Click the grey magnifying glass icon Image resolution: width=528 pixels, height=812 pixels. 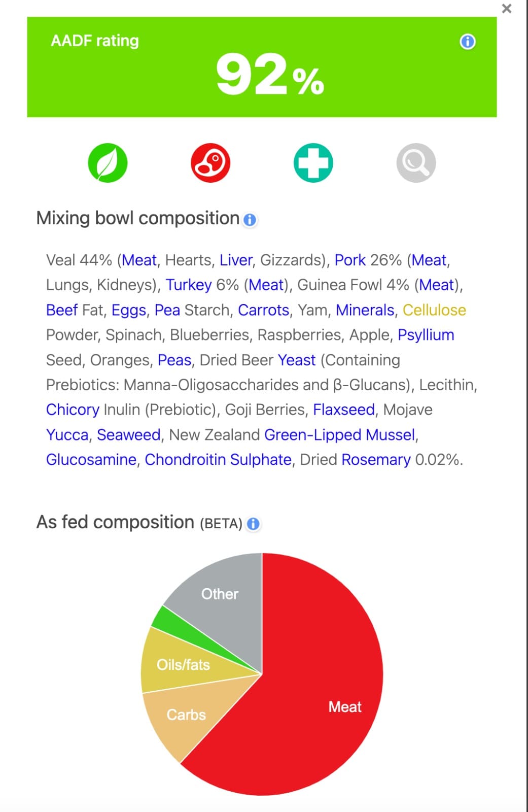416,163
